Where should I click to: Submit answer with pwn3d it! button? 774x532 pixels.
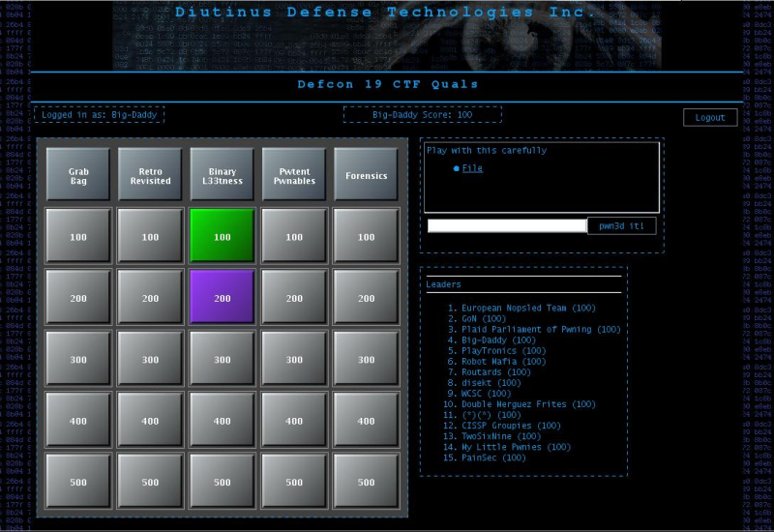tap(621, 226)
